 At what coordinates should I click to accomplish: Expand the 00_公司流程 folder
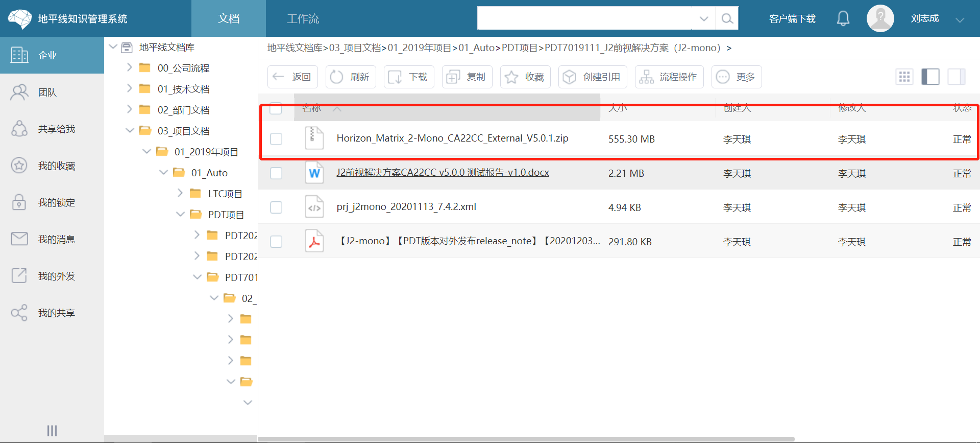(x=130, y=67)
